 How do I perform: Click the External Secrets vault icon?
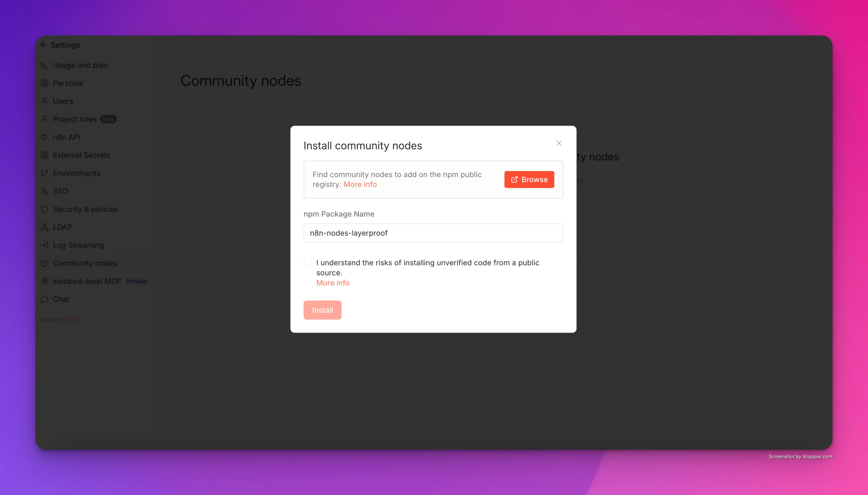point(45,155)
